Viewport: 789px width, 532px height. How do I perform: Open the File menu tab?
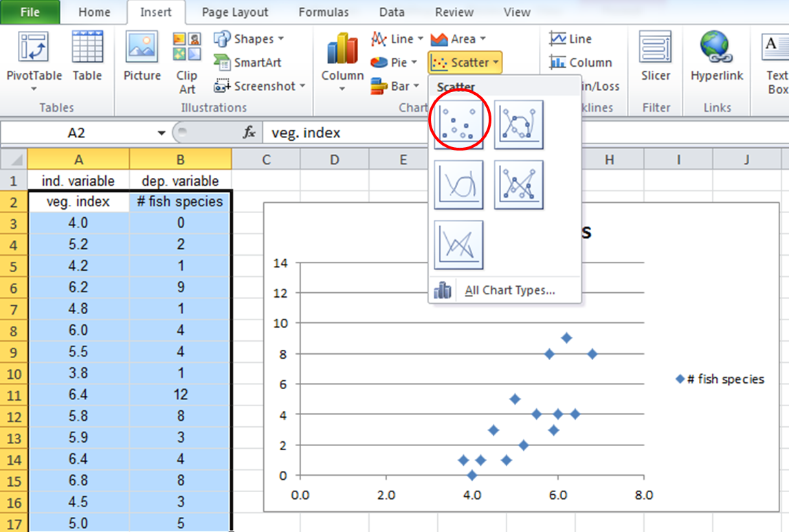click(29, 12)
